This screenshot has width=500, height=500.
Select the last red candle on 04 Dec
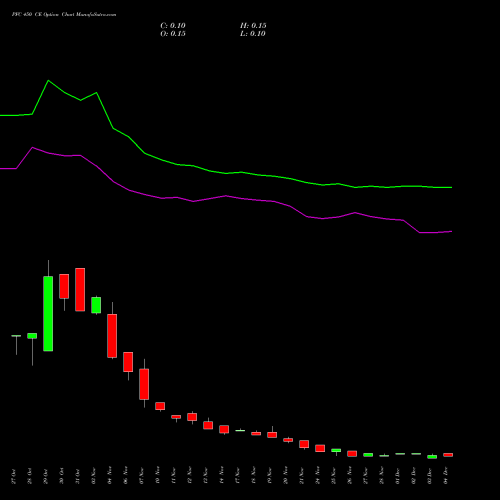[x=448, y=455]
